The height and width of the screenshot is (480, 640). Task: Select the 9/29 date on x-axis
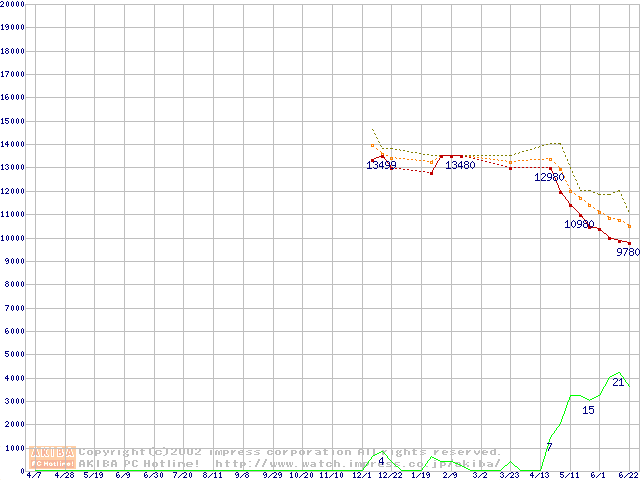[271, 475]
